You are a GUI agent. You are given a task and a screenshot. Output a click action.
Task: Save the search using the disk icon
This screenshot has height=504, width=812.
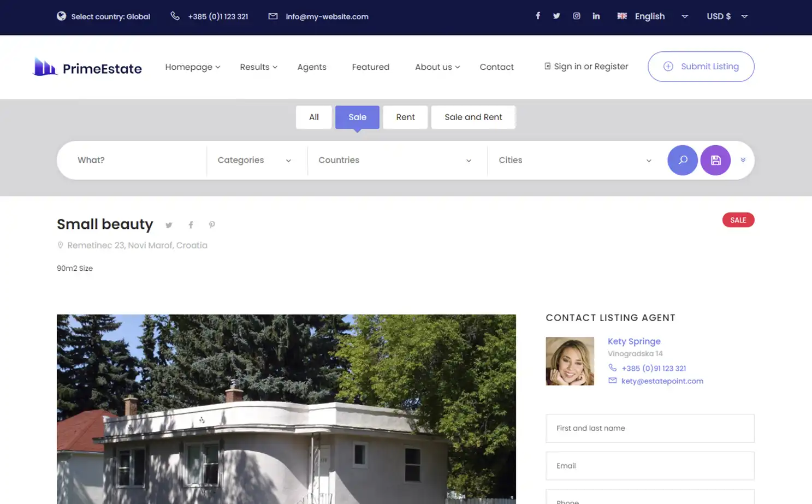pos(715,160)
